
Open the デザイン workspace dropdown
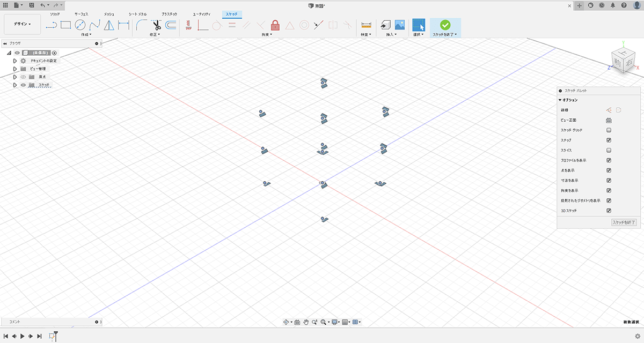click(22, 24)
